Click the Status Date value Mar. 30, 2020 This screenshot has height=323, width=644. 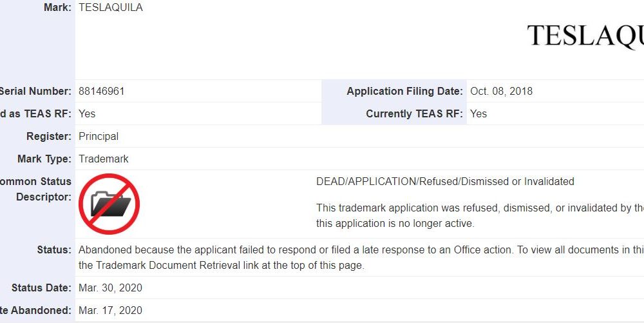(111, 288)
